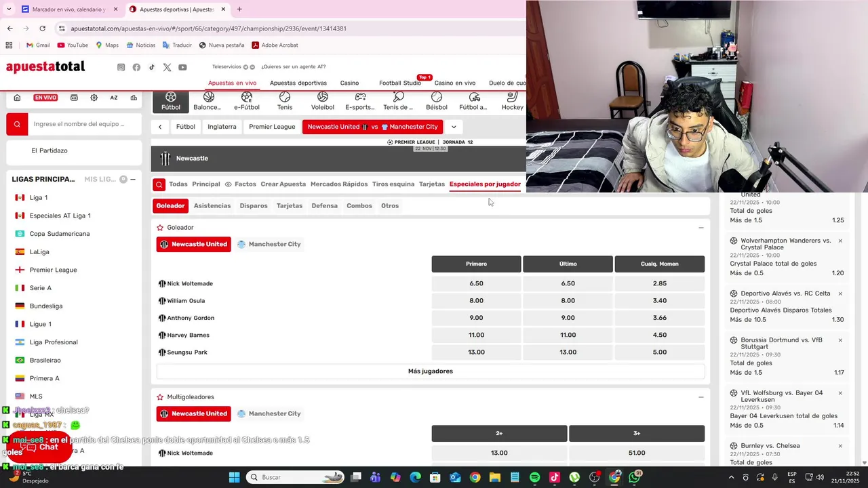The image size is (868, 488).
Task: Click the team name search input
Action: tap(84, 124)
